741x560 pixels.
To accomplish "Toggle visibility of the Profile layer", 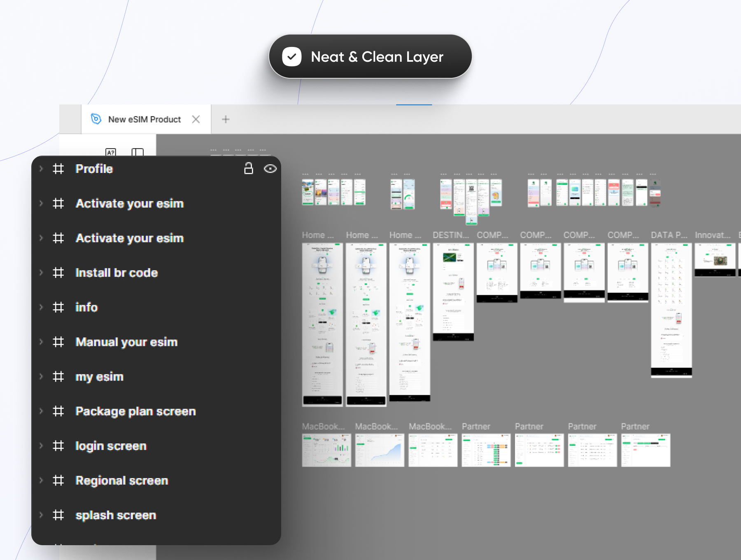I will point(270,169).
